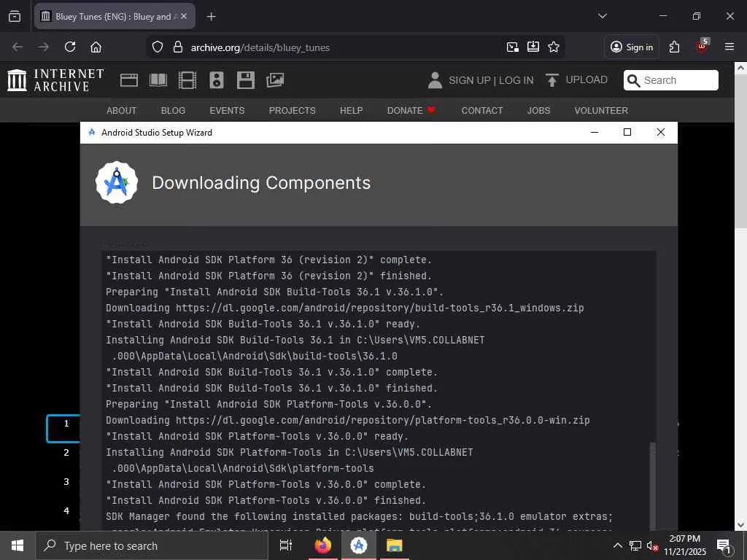Switch to Android Studio taskbar icon
The width and height of the screenshot is (747, 560).
[359, 545]
